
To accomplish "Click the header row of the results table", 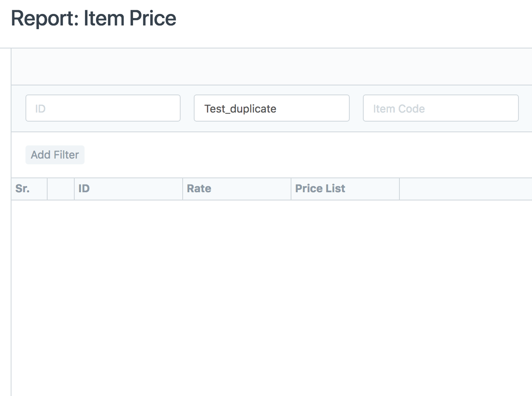I will coord(266,189).
